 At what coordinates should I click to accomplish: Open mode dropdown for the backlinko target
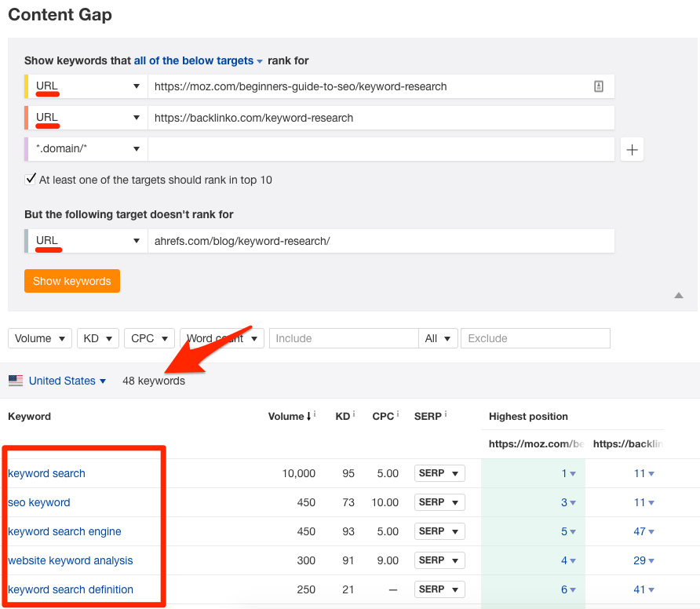pos(88,118)
